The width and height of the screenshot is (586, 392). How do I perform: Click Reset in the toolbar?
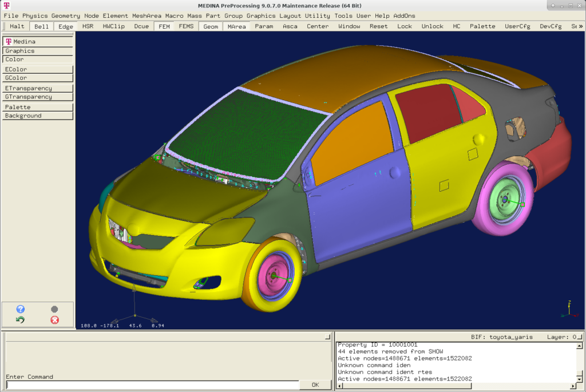[x=379, y=26]
